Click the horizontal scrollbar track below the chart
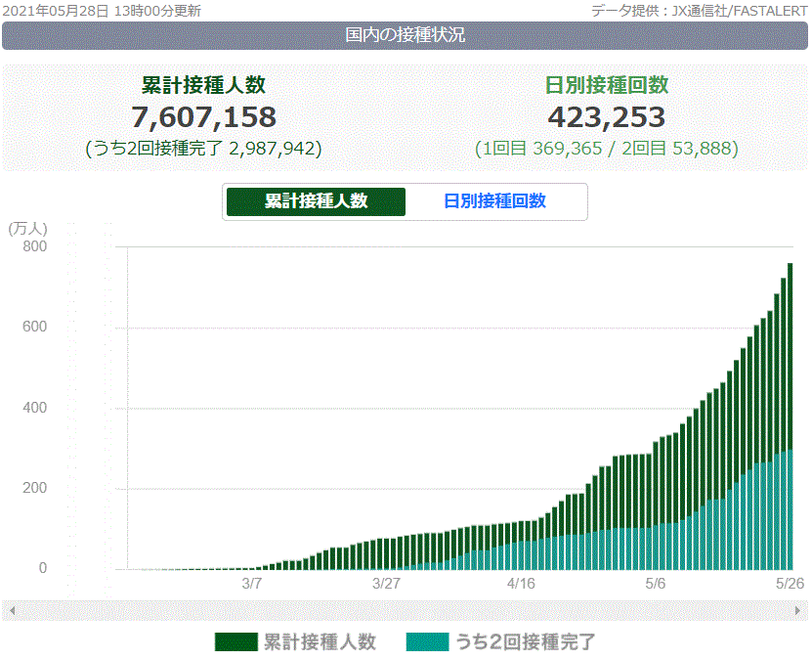This screenshot has height=660, width=812. [x=406, y=611]
